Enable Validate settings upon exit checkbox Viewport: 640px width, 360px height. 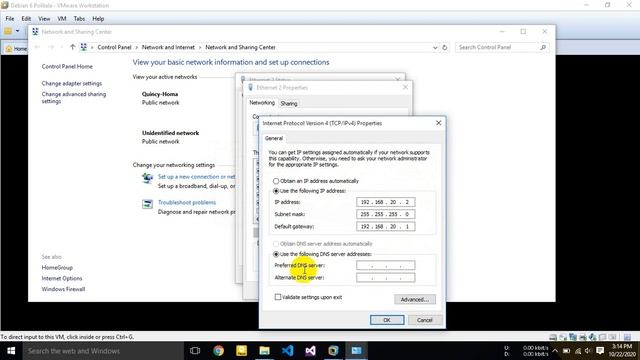(x=278, y=297)
